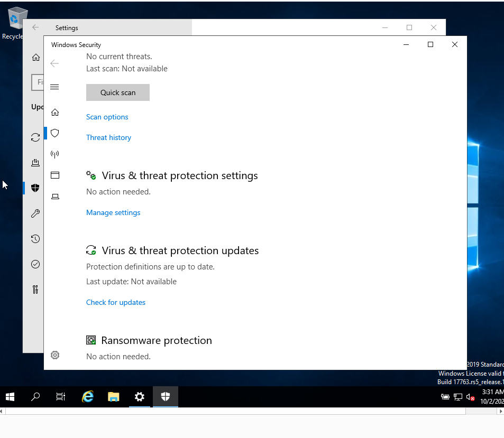Image resolution: width=504 pixels, height=438 pixels.
Task: Click the Settings window back arrow
Action: [35, 27]
